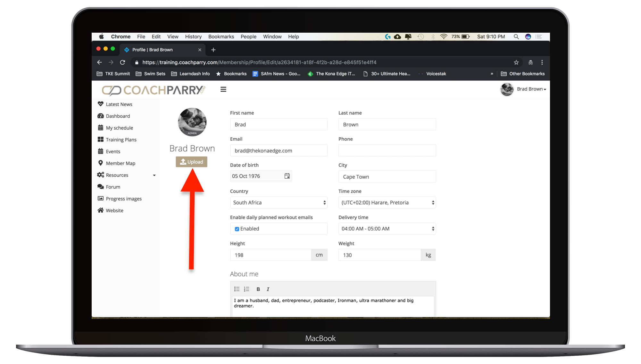Change the Delivery time dropdown
This screenshot has width=641, height=364.
click(387, 229)
